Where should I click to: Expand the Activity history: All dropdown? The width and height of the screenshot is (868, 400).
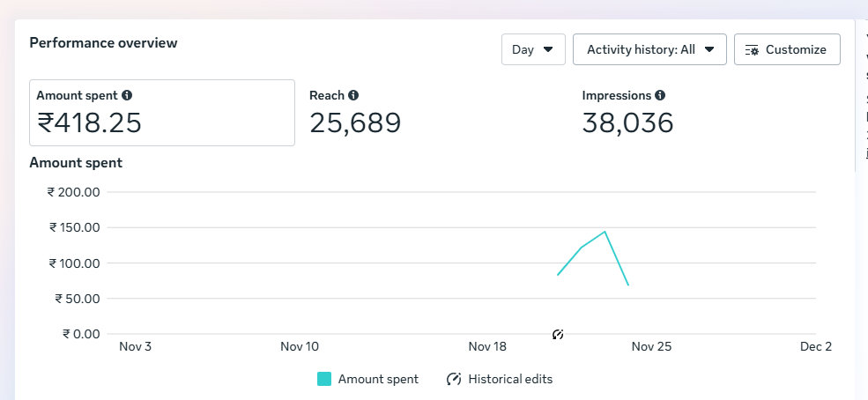pyautogui.click(x=649, y=49)
